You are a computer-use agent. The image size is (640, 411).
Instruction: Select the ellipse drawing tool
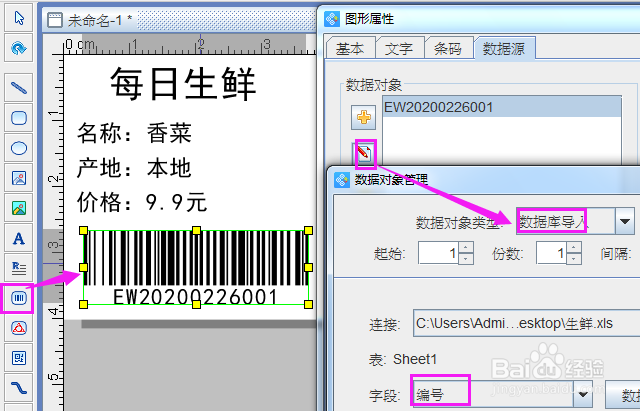pos(19,148)
